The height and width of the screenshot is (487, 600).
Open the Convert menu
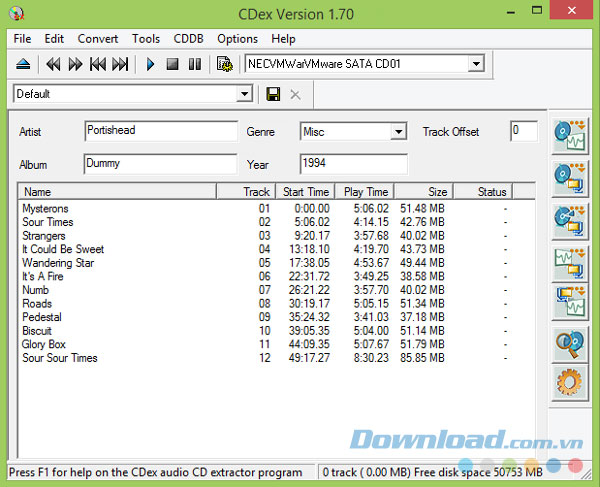(x=97, y=39)
